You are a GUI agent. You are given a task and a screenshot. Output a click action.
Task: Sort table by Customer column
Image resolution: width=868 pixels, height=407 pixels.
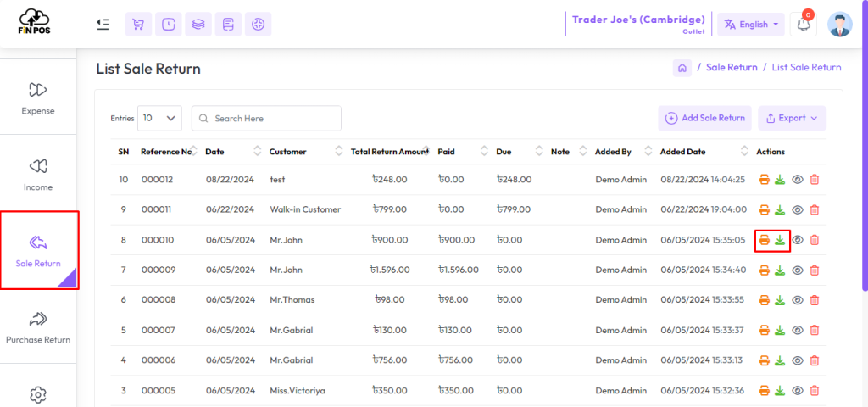tap(339, 151)
